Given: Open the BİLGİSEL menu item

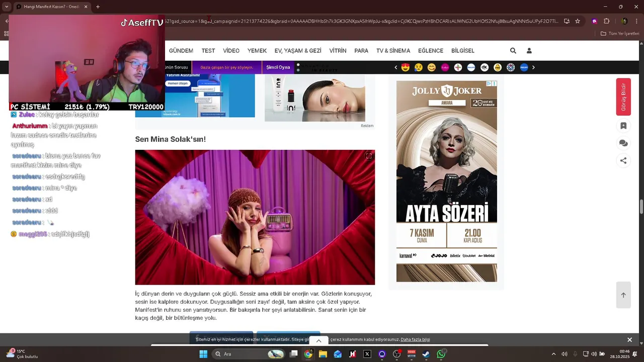Looking at the screenshot, I should coord(463,51).
